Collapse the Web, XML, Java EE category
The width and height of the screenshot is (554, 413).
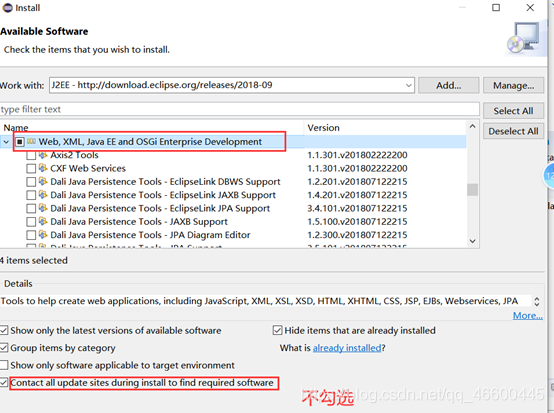click(6, 142)
